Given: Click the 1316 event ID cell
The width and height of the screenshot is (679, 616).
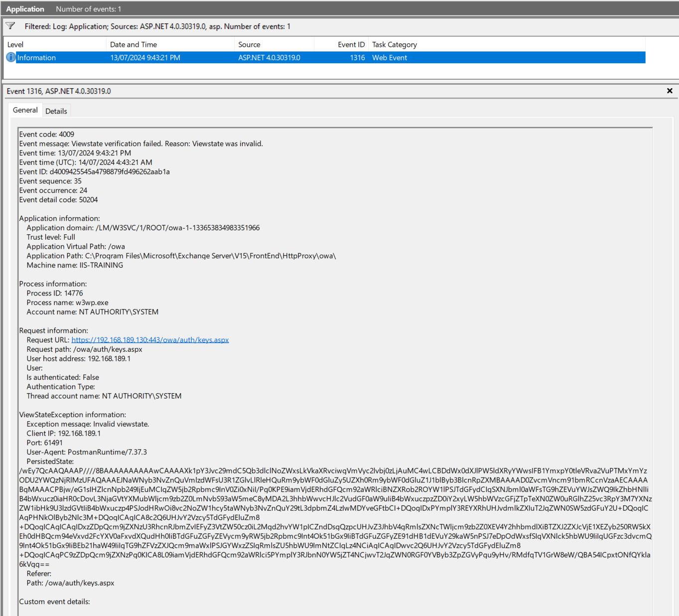Looking at the screenshot, I should 357,58.
